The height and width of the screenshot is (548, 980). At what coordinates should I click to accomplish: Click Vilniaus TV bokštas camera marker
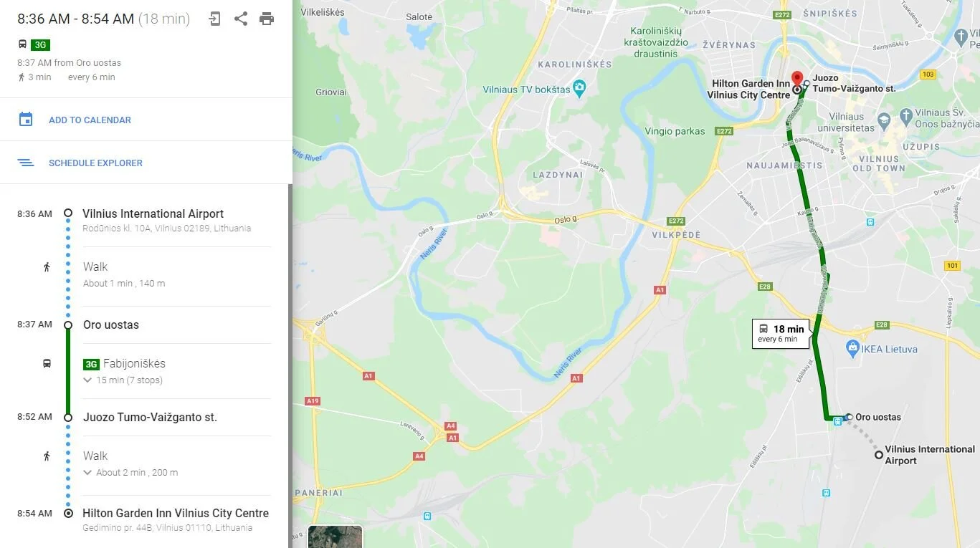(580, 89)
